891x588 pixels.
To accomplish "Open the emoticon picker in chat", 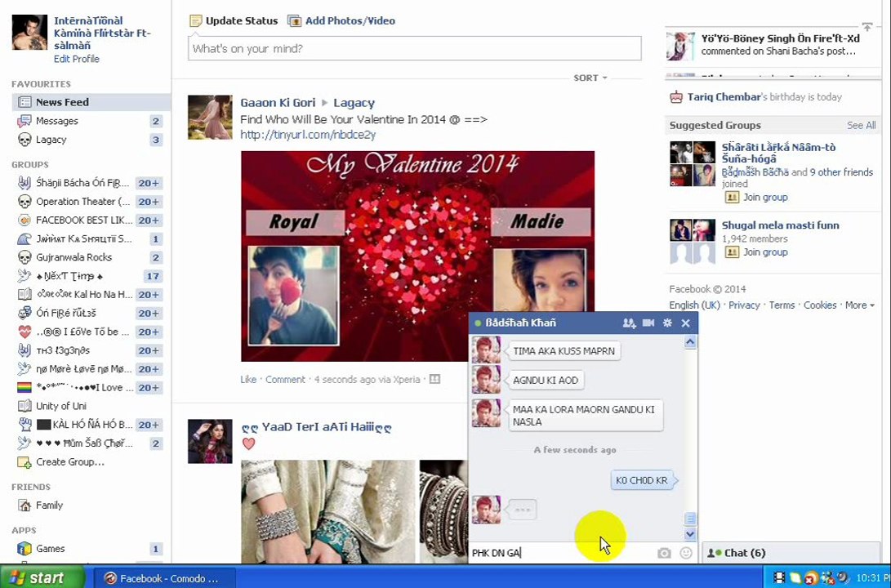I will 686,553.
